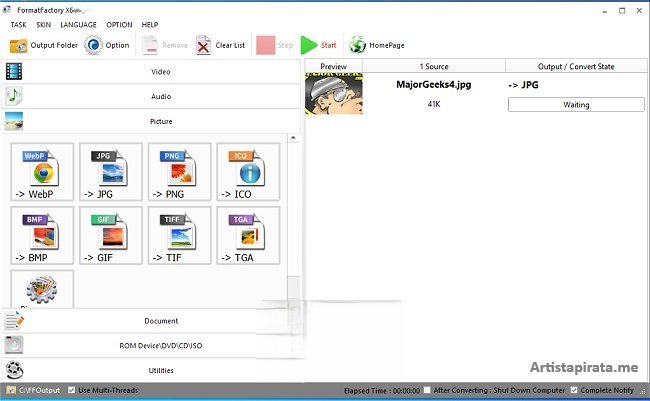Screen dimensions: 650x401
Task: Click the film reel Utilities icon
Action: click(14, 370)
